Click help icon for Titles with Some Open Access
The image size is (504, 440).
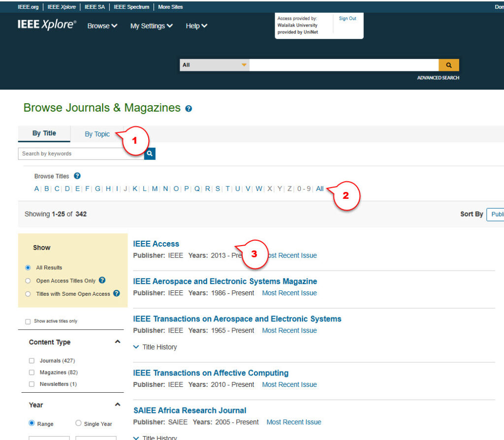(117, 293)
